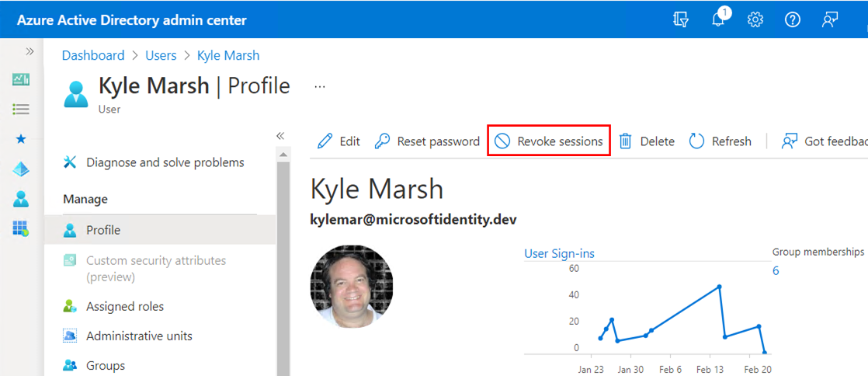Open the notifications bell
Image resolution: width=868 pixels, height=376 pixels.
point(719,19)
